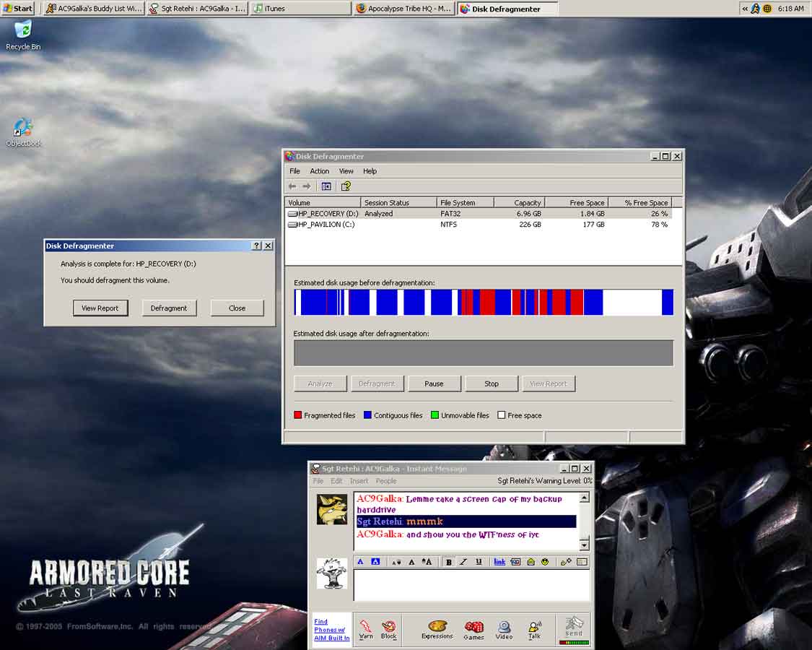
Task: Click the Volume column header
Action: tap(323, 203)
